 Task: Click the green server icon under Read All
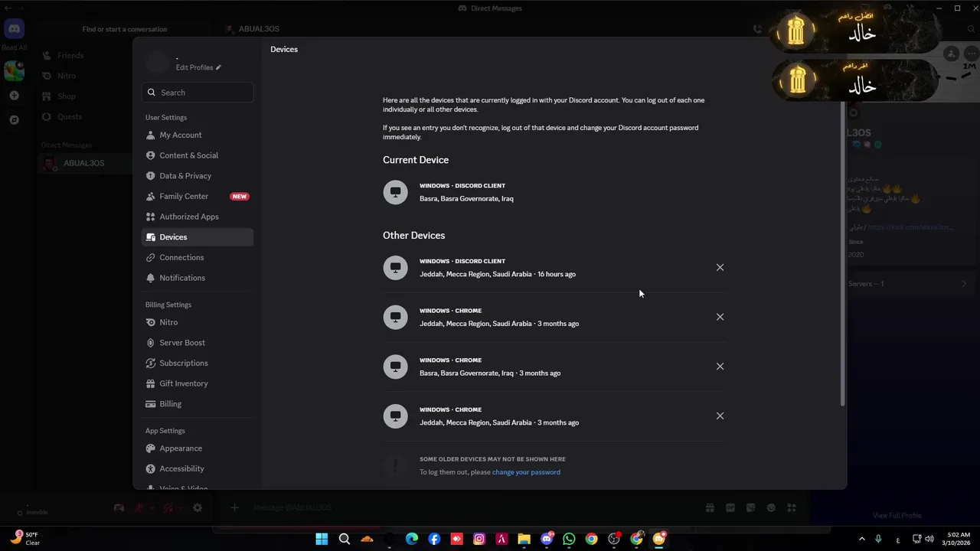click(14, 71)
